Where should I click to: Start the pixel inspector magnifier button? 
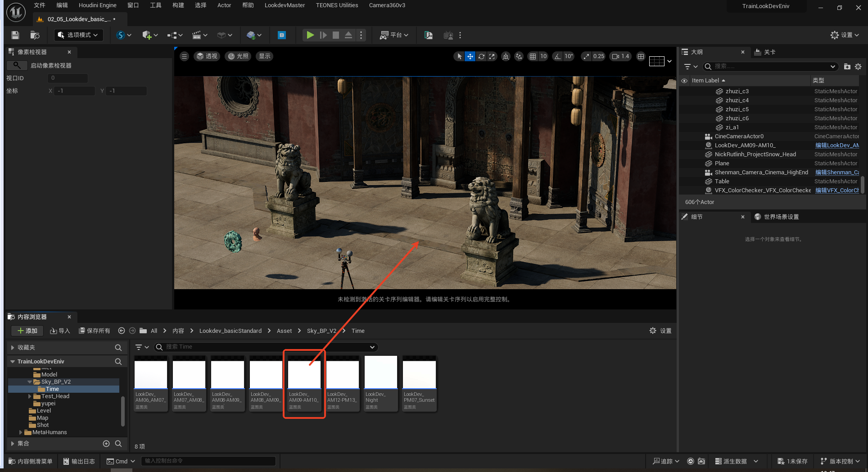[x=17, y=65]
